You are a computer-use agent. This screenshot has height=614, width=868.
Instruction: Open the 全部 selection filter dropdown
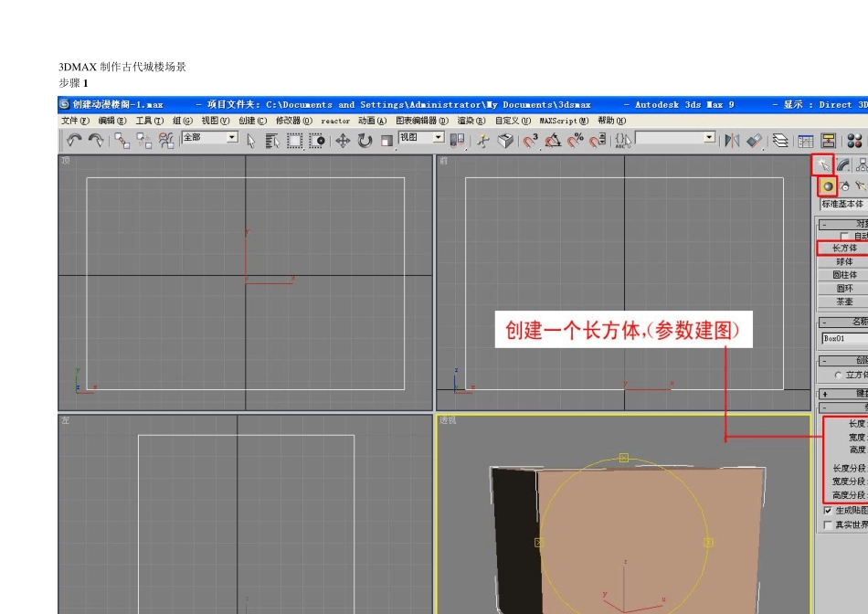click(231, 137)
